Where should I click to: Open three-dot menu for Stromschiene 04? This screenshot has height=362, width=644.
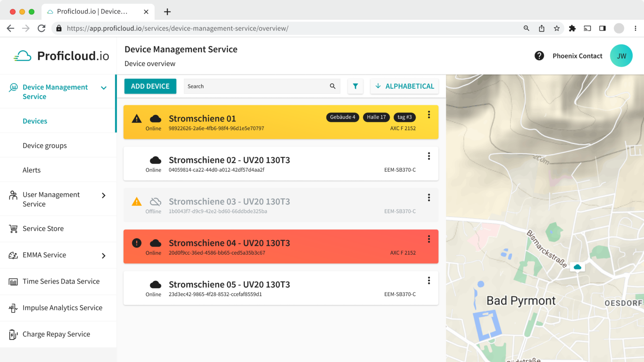tap(428, 239)
